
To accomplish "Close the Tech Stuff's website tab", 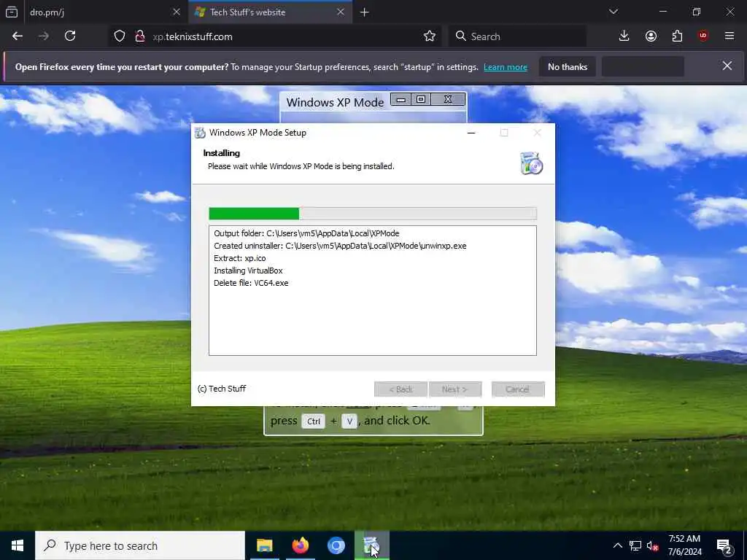I will tap(341, 12).
